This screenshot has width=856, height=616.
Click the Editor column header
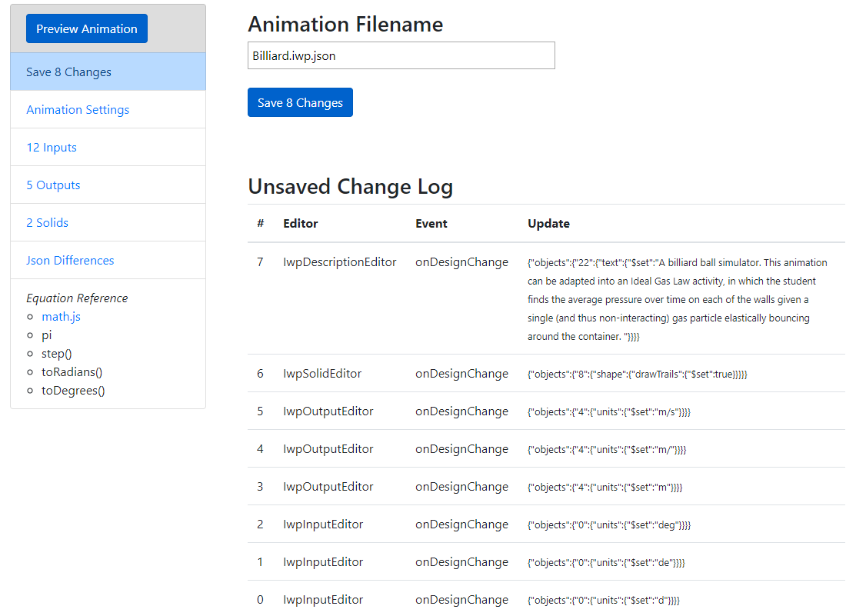pyautogui.click(x=300, y=223)
